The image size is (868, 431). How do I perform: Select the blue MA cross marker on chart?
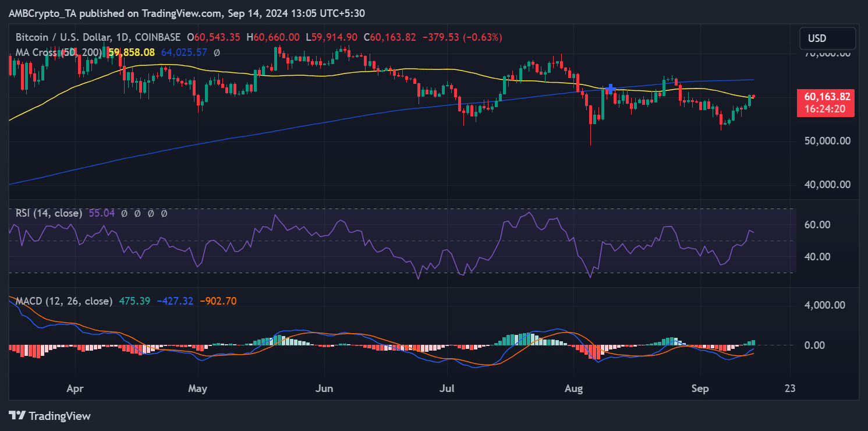[x=610, y=89]
